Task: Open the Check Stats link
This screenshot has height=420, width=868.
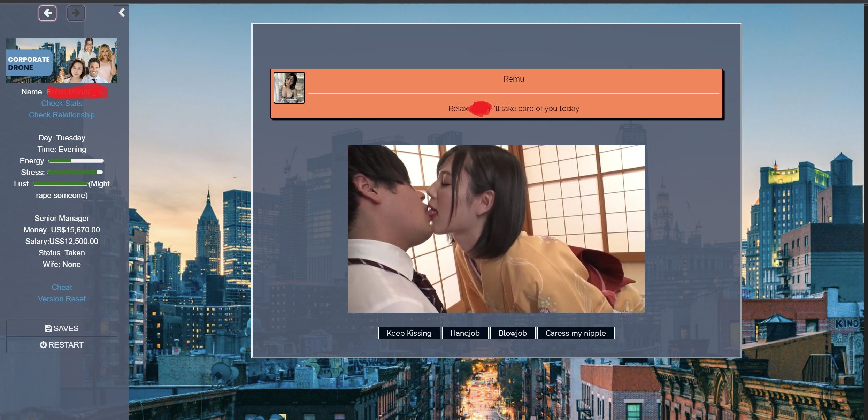Action: point(62,103)
